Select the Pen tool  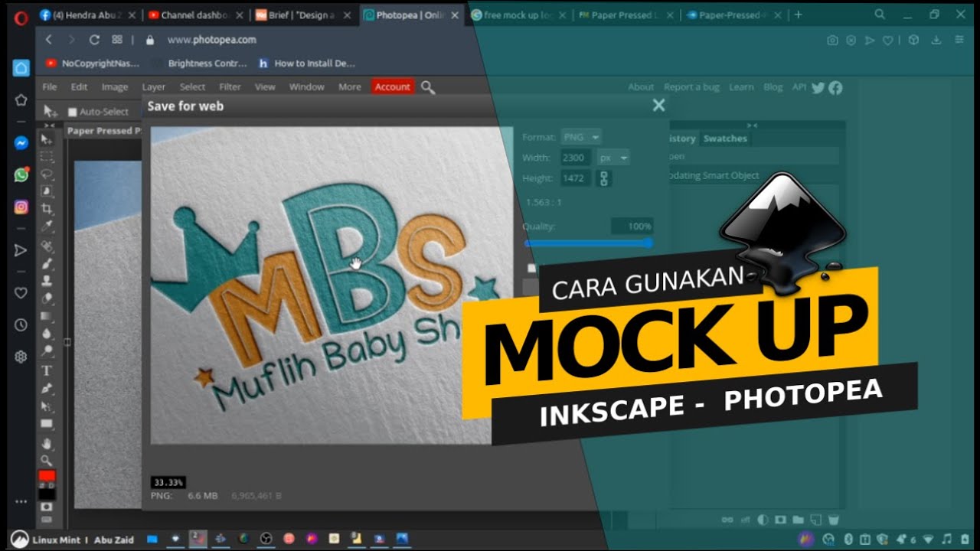click(x=47, y=388)
